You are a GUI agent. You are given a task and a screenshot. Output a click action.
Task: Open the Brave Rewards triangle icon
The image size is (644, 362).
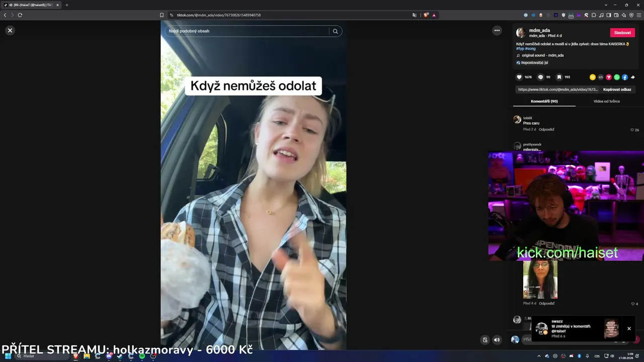coord(434,15)
